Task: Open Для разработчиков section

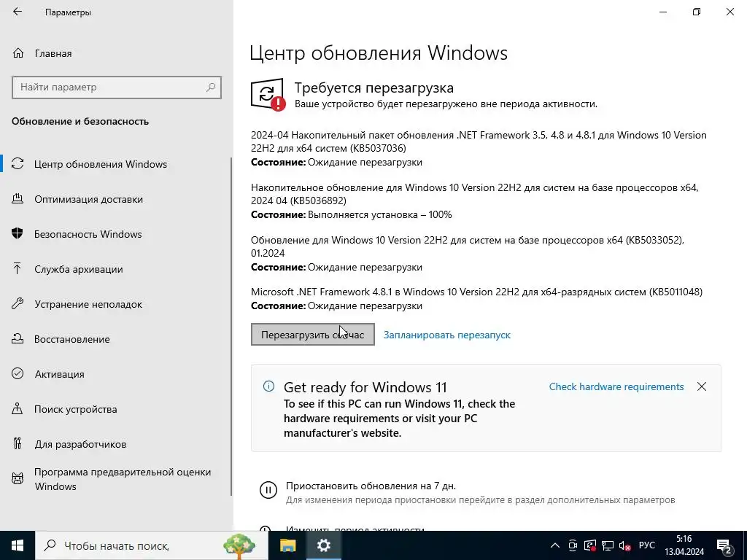Action: click(80, 444)
